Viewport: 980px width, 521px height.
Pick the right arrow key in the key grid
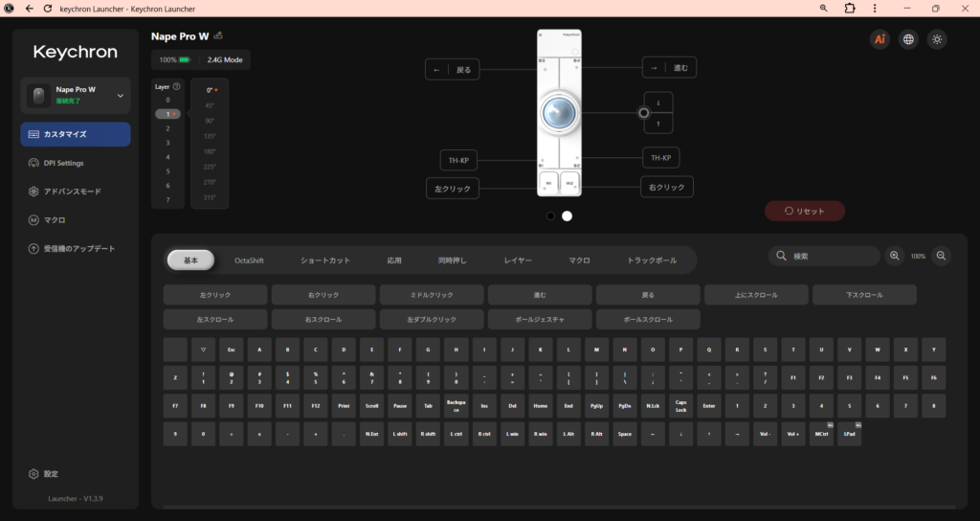click(x=737, y=434)
